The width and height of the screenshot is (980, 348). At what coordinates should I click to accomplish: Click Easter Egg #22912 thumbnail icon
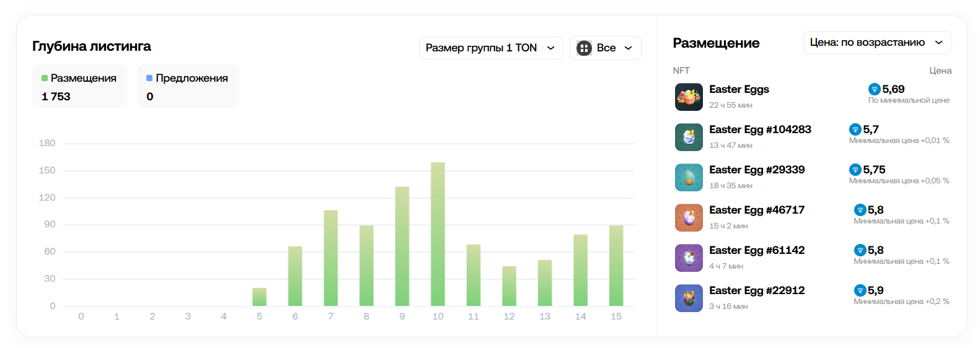pyautogui.click(x=689, y=298)
